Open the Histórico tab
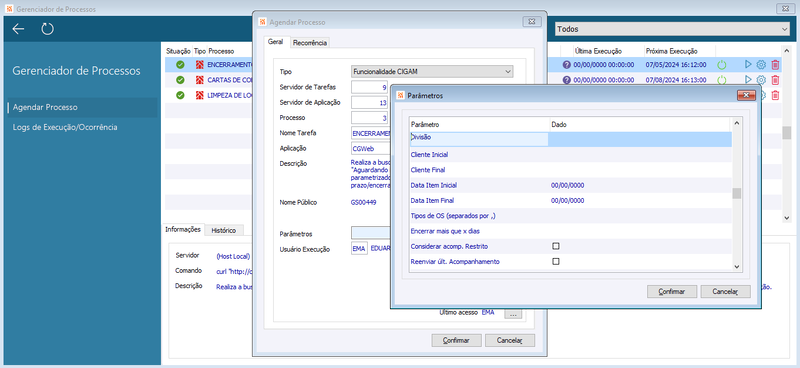Image resolution: width=800 pixels, height=368 pixels. click(x=224, y=230)
